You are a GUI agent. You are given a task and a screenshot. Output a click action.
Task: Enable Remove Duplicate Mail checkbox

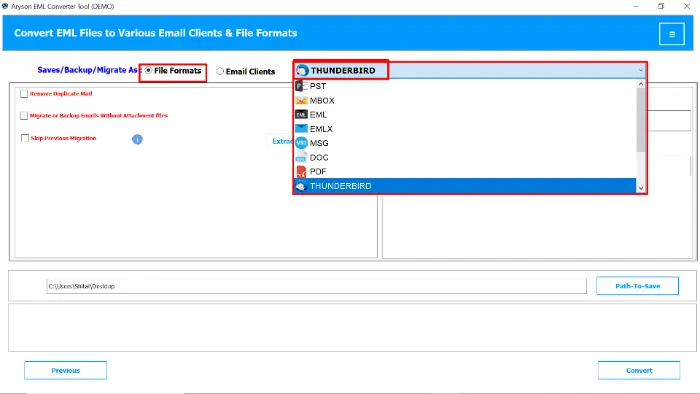click(24, 94)
